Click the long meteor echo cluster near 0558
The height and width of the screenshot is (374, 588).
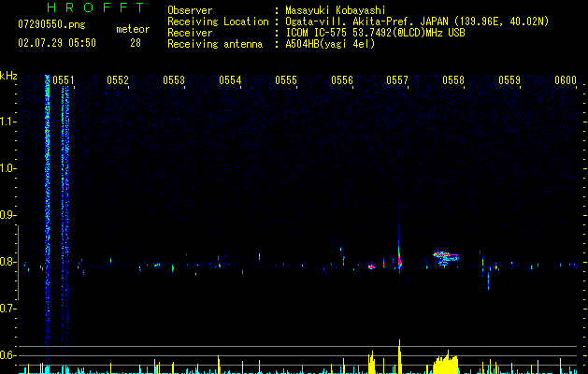pos(446,258)
